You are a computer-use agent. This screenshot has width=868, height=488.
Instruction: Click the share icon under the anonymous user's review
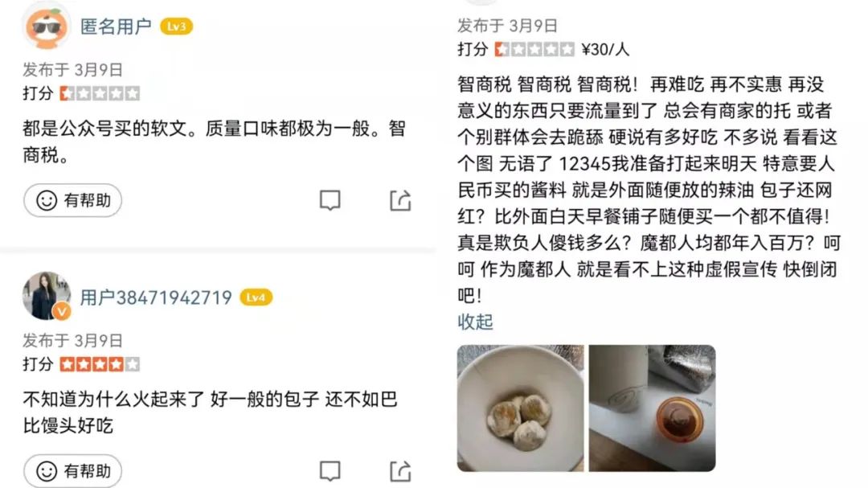(400, 200)
